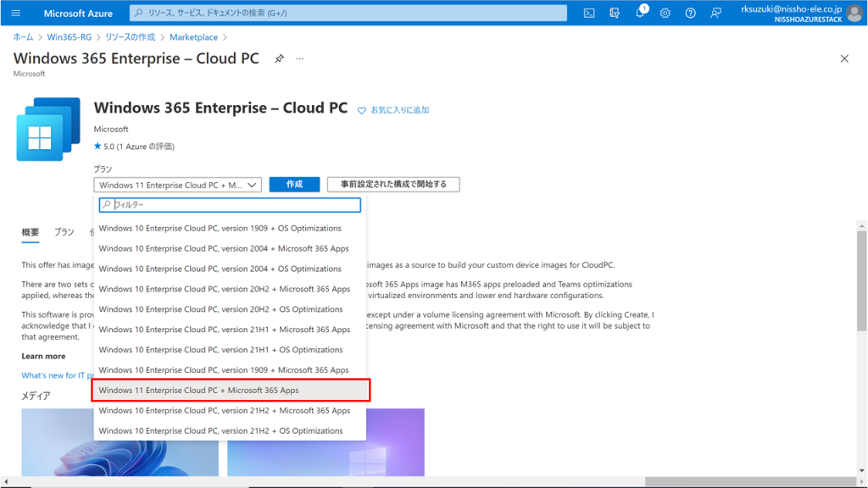
Task: Select Windows 10 version 21H2 + OS Optimizations
Action: [230, 430]
